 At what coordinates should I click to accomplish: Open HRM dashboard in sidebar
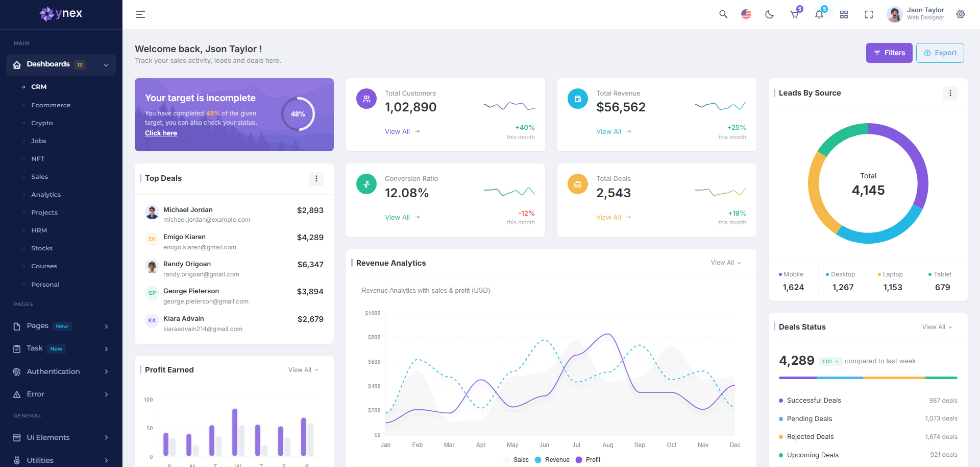39,230
